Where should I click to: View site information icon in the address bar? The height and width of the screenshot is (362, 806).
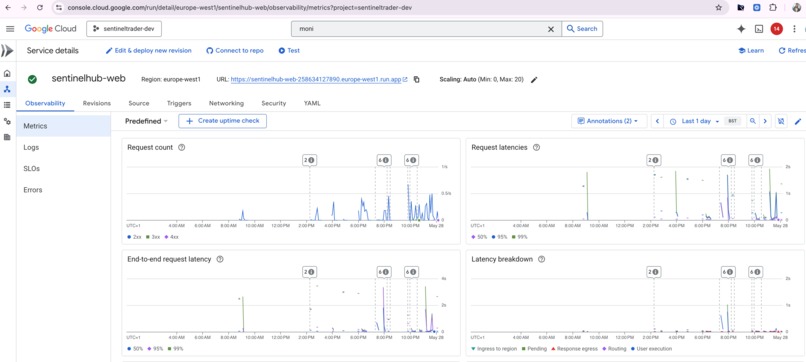pyautogui.click(x=59, y=8)
